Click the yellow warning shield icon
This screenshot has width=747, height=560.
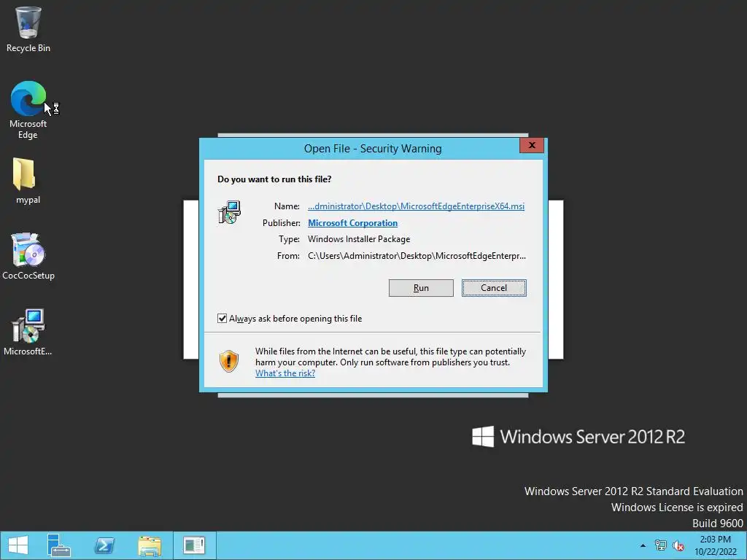(228, 362)
